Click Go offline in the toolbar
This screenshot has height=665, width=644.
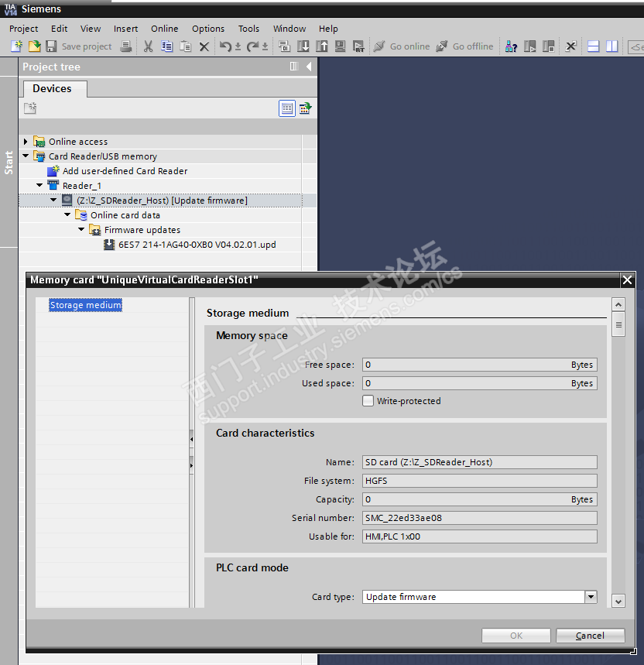tap(464, 46)
